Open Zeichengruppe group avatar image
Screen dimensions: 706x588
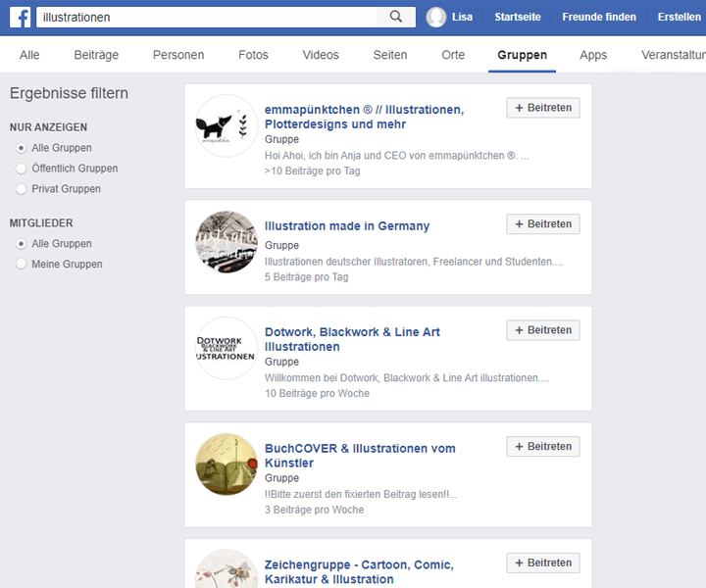click(227, 570)
